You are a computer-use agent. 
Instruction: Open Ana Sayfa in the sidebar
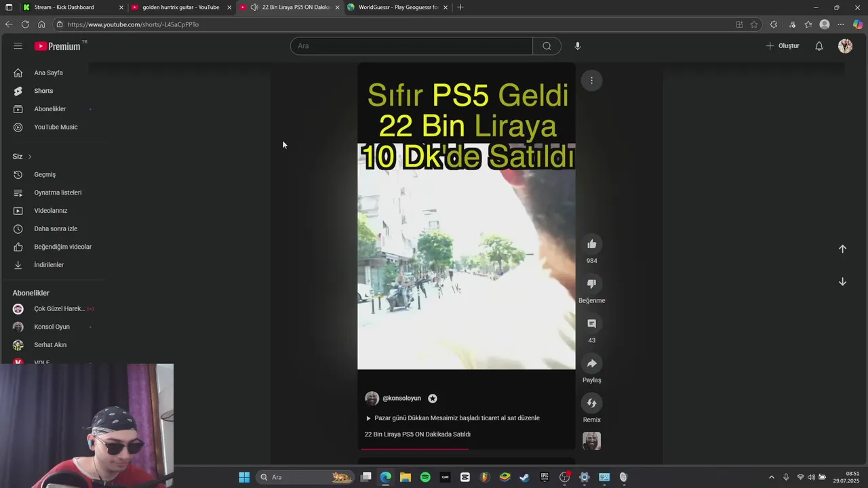coord(48,73)
